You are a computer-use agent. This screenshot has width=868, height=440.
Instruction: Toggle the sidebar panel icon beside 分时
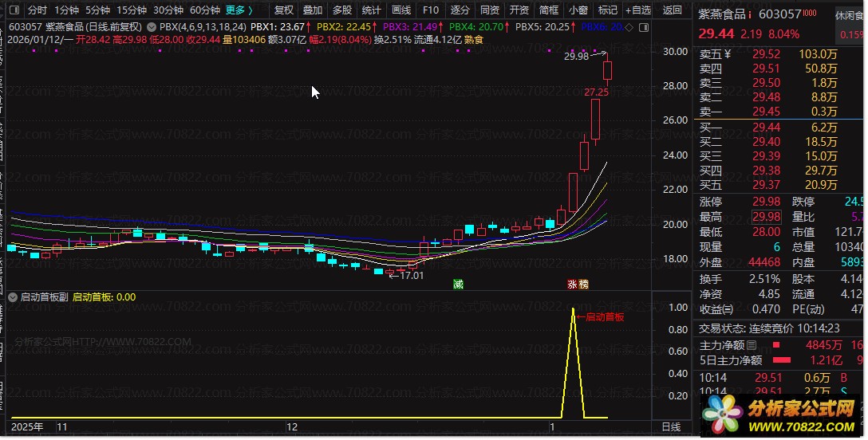[x=14, y=10]
